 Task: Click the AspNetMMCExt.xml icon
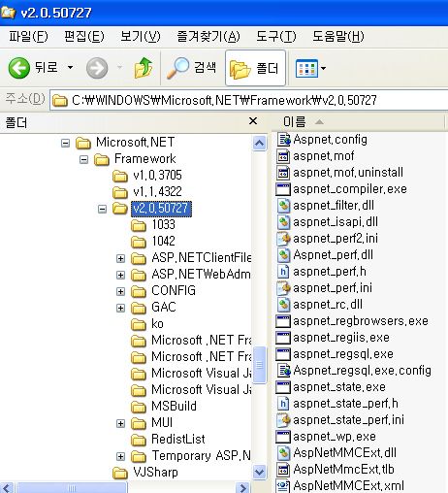pyautogui.click(x=283, y=486)
